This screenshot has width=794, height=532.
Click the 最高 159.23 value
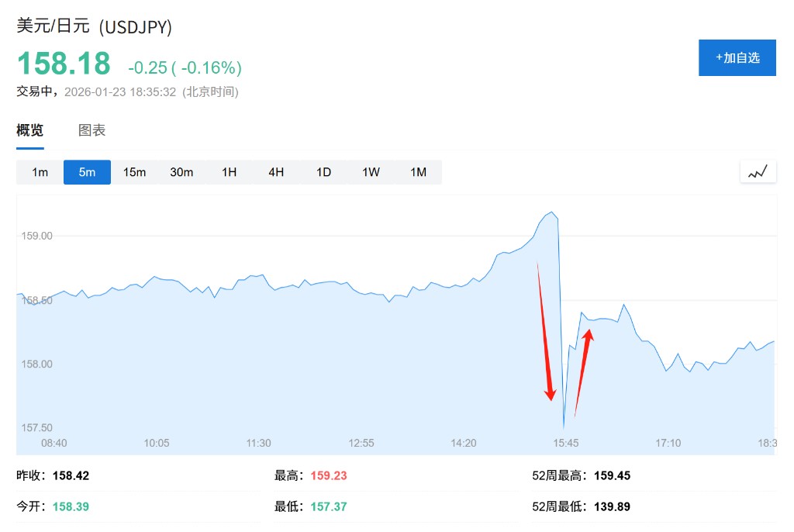(329, 475)
